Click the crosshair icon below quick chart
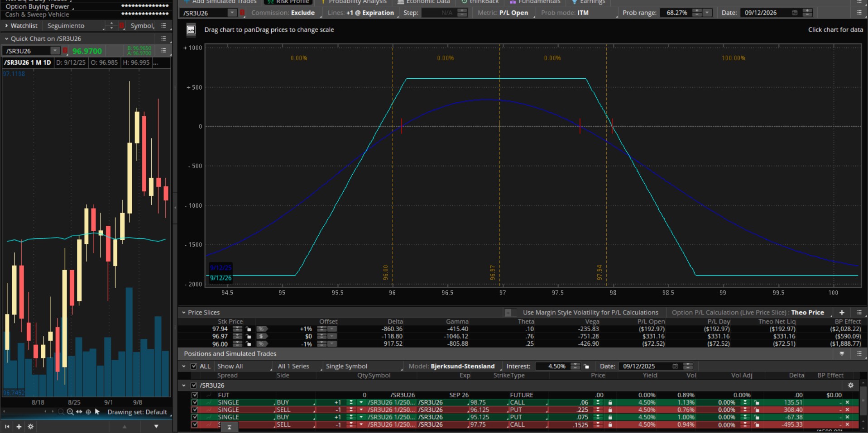Screen dimensions: 868x433 [x=88, y=412]
